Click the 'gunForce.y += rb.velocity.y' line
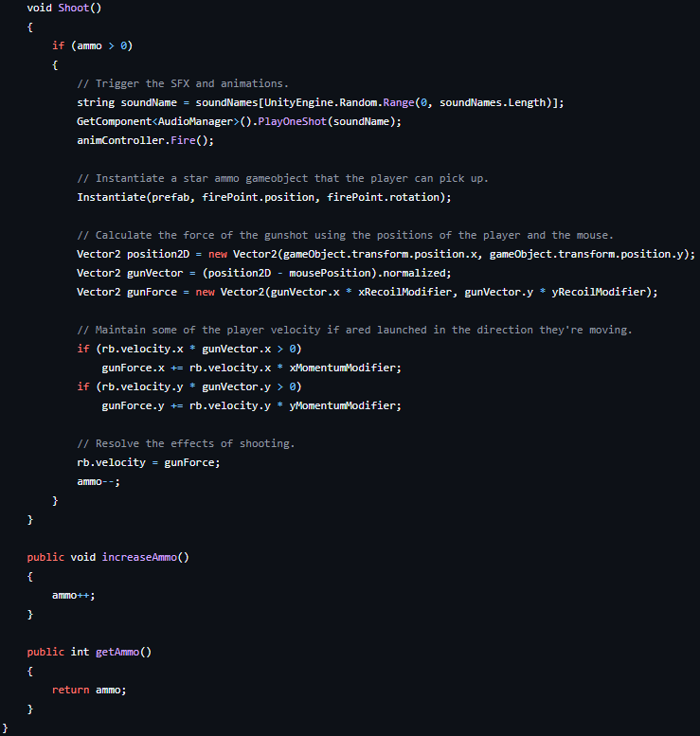 tap(252, 405)
